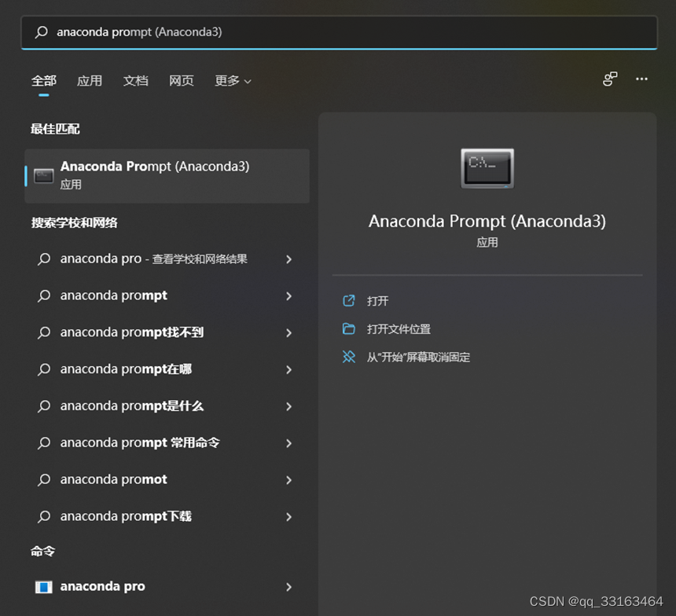Expand the 'anaconda prompt找不到' chevron
This screenshot has height=616, width=676.
[288, 333]
